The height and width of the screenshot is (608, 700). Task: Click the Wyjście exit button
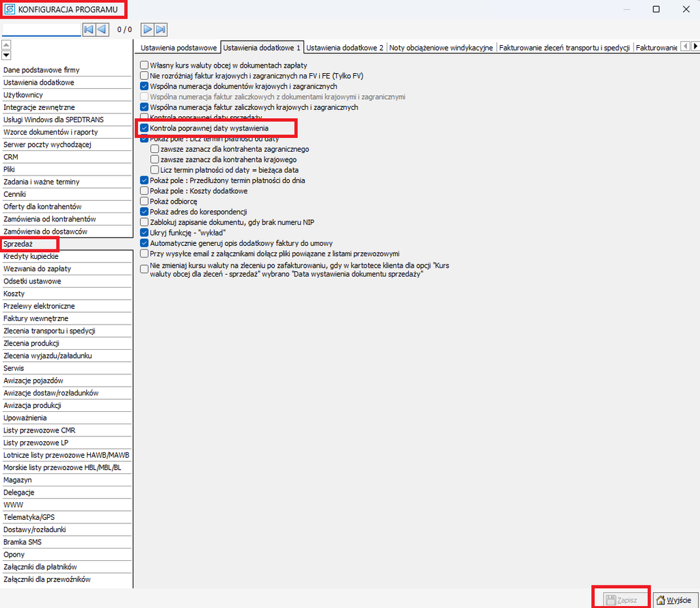pyautogui.click(x=675, y=600)
